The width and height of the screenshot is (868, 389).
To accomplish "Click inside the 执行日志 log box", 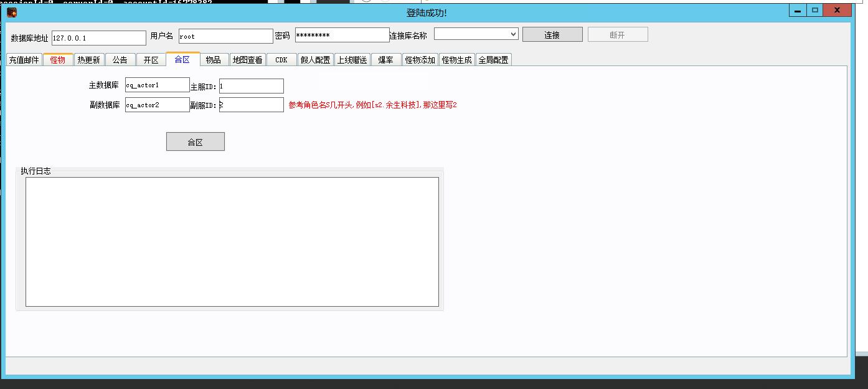I will tap(232, 242).
